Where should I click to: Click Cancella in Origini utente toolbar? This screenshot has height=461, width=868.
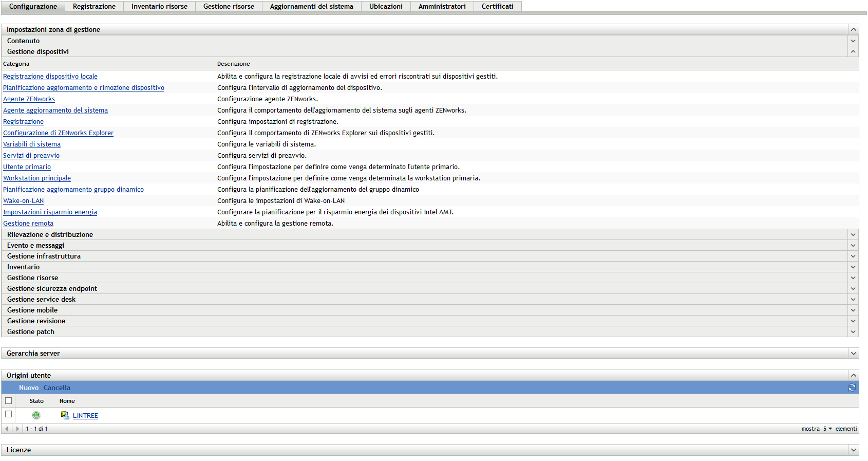click(x=57, y=388)
